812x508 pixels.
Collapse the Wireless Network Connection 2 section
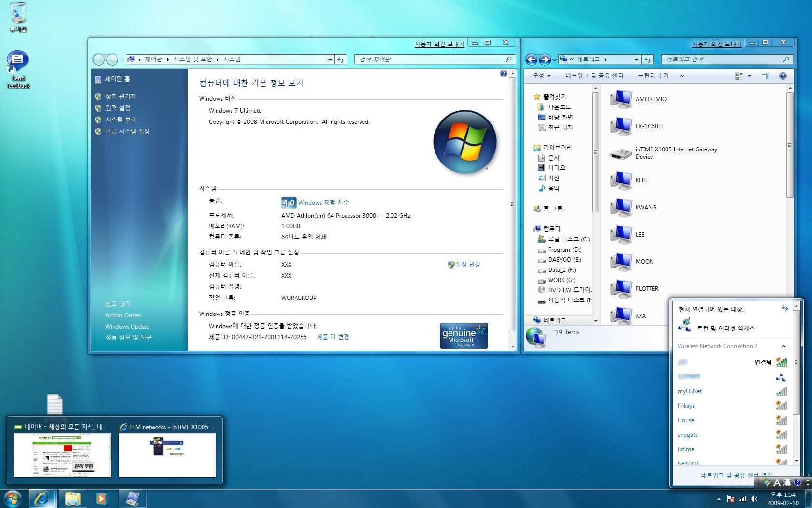783,346
